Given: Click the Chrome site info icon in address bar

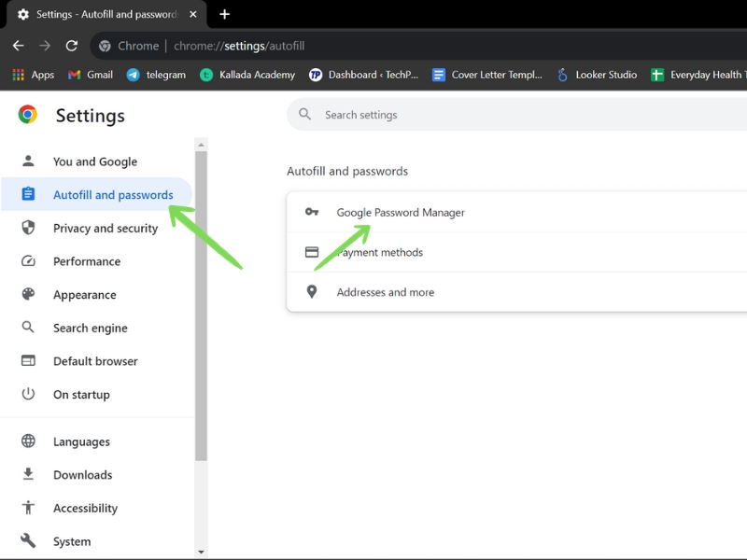Looking at the screenshot, I should pos(105,46).
